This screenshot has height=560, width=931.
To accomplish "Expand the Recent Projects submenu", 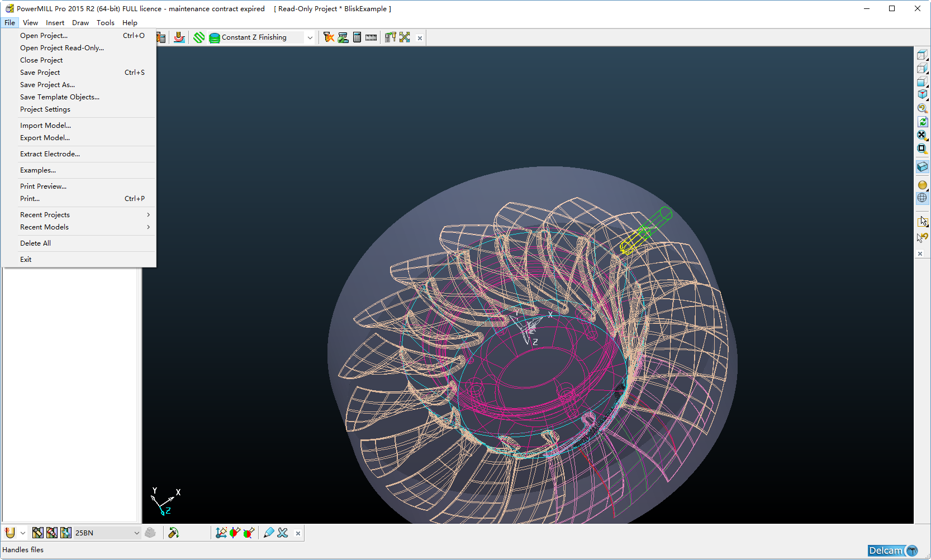I will pyautogui.click(x=79, y=215).
